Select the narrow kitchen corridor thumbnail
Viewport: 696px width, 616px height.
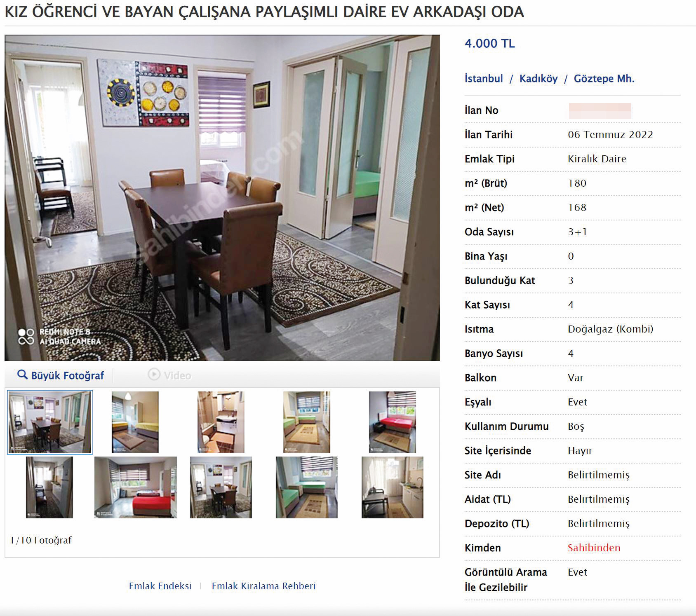click(49, 487)
